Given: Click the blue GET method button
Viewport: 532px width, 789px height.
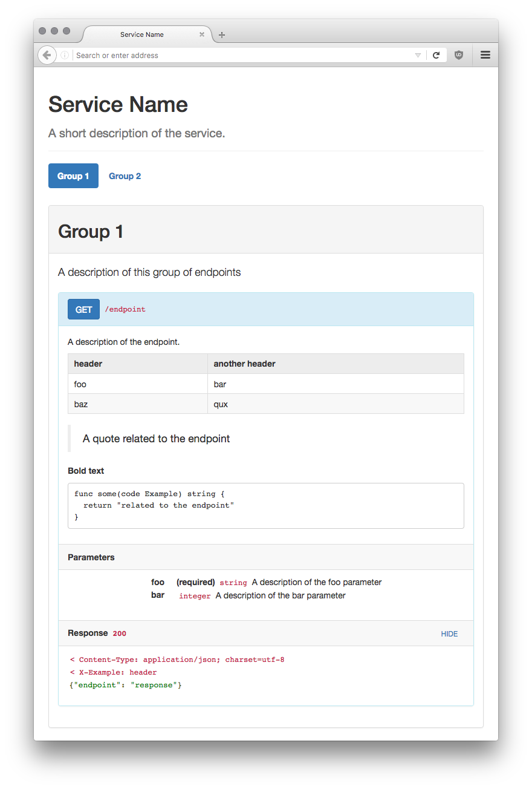Looking at the screenshot, I should 83,309.
